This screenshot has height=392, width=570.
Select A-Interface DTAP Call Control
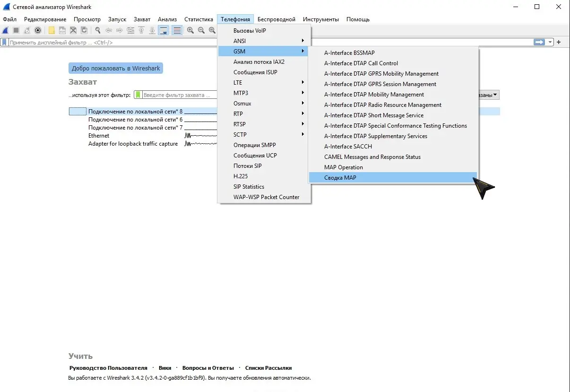click(393, 63)
